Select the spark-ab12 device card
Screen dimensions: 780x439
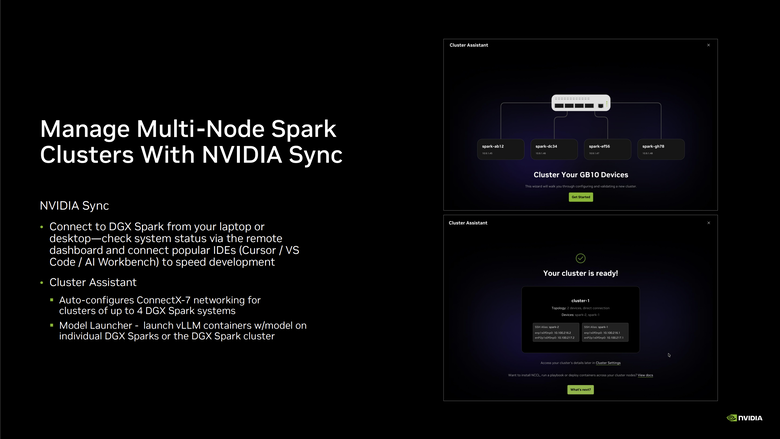point(500,150)
